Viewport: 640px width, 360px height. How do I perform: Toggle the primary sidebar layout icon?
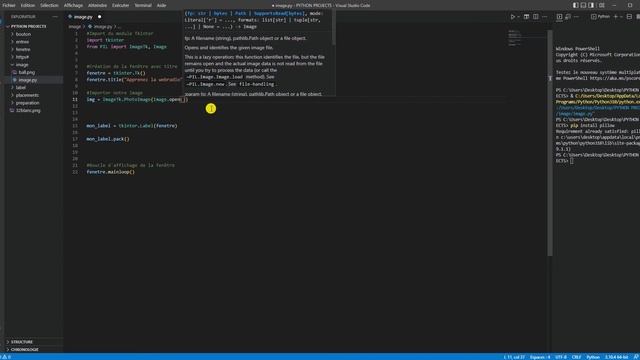coord(576,5)
